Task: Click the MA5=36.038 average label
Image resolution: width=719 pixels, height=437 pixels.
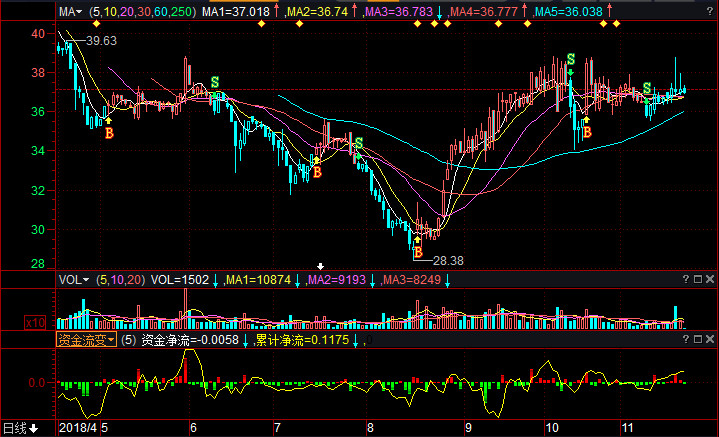Action: pos(569,12)
